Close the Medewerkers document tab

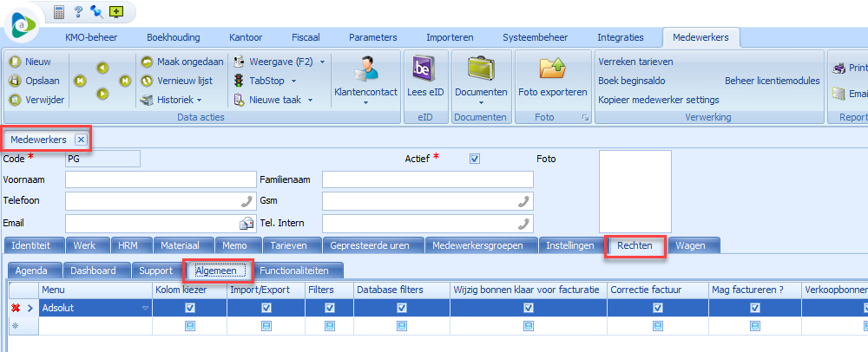80,139
